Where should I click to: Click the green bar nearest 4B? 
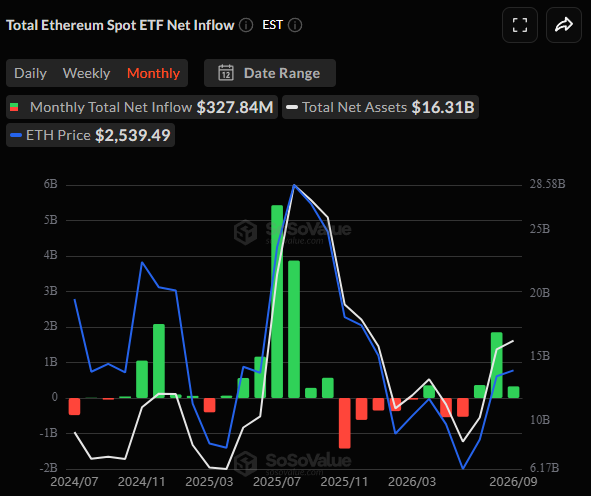[x=294, y=329]
